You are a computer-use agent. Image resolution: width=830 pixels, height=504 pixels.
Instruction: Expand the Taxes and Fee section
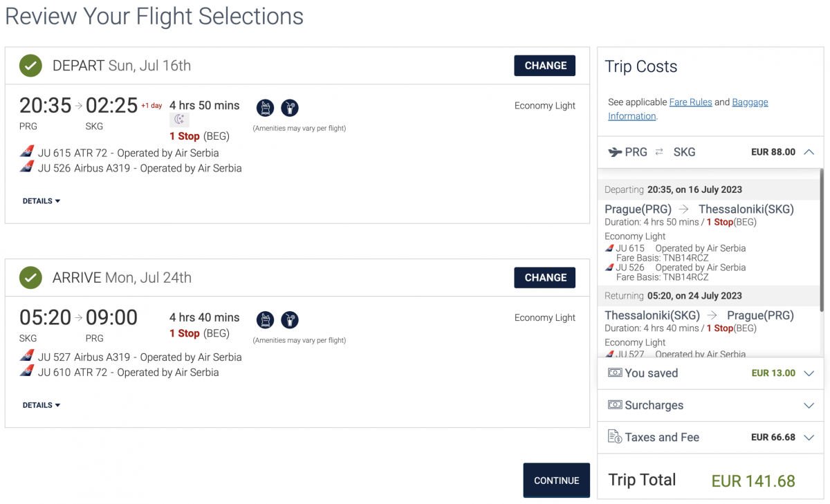click(x=809, y=438)
